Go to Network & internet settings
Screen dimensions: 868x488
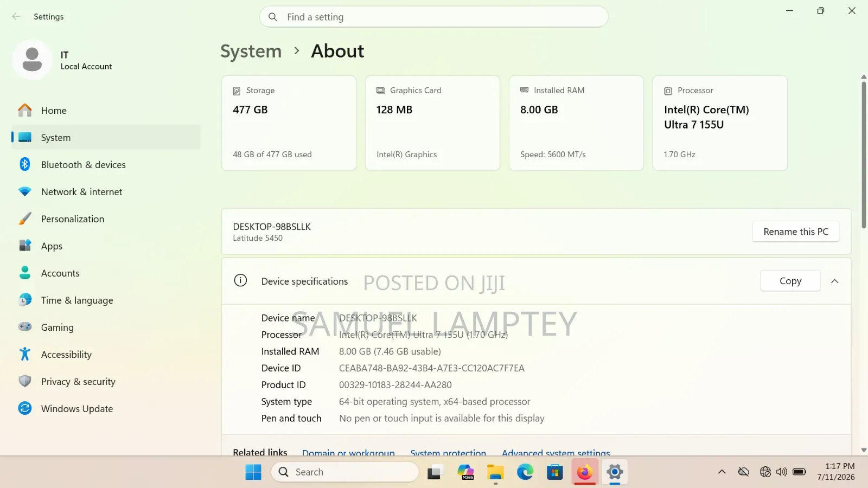[106, 192]
